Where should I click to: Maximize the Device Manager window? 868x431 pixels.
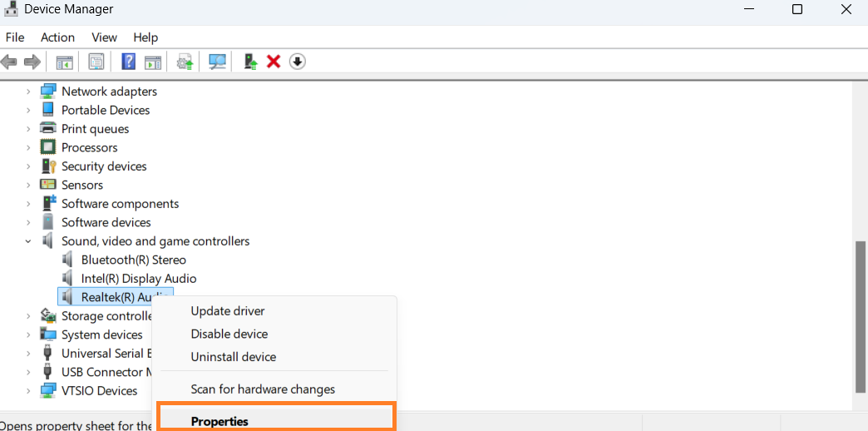tap(797, 9)
